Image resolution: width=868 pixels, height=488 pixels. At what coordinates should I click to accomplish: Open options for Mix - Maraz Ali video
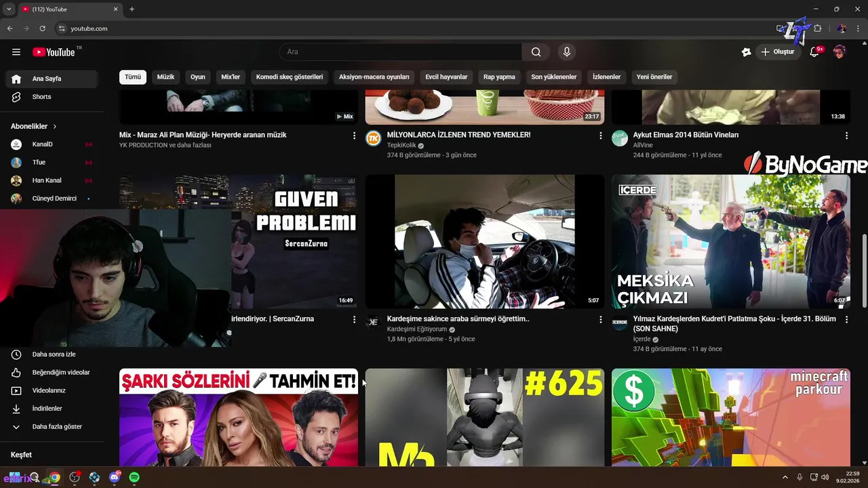pyautogui.click(x=354, y=136)
